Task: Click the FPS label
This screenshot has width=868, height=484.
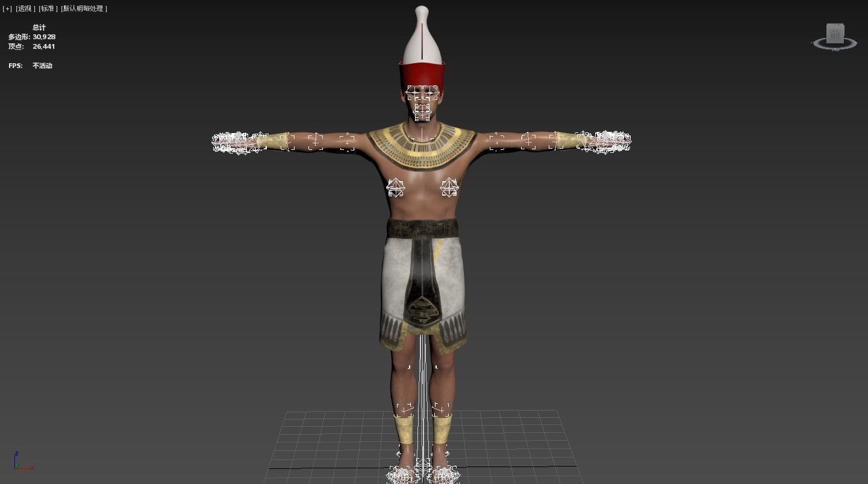Action: [x=16, y=66]
